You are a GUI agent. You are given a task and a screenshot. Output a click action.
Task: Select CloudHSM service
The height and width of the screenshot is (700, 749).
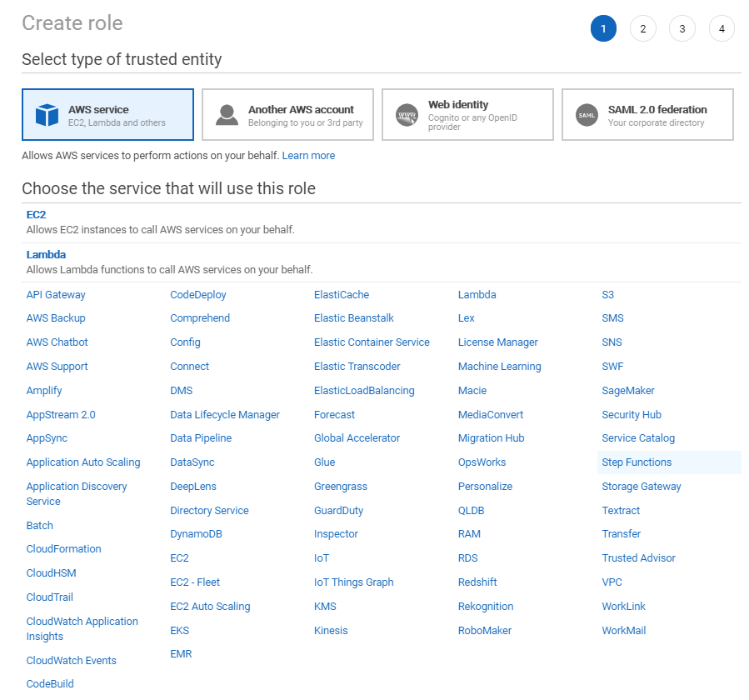[x=51, y=572]
